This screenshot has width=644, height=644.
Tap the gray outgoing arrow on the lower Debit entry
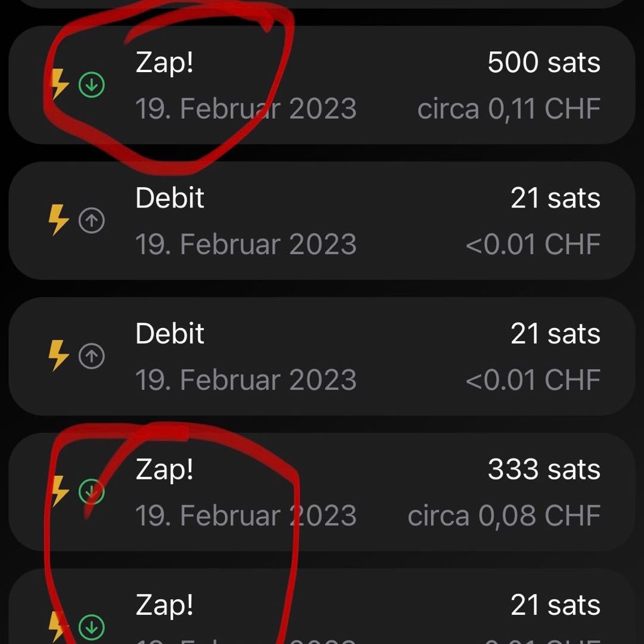(91, 357)
